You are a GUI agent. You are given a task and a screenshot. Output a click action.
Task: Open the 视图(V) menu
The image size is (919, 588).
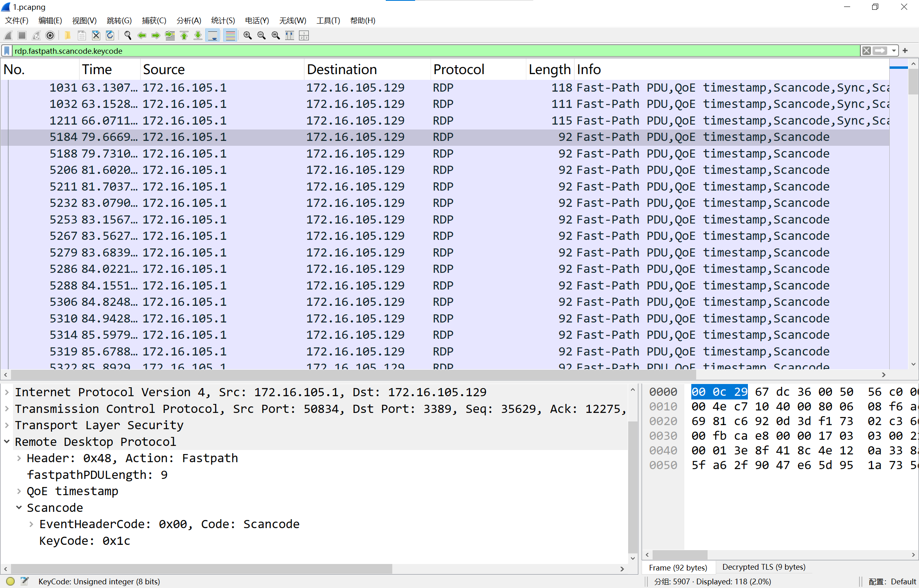pyautogui.click(x=84, y=21)
